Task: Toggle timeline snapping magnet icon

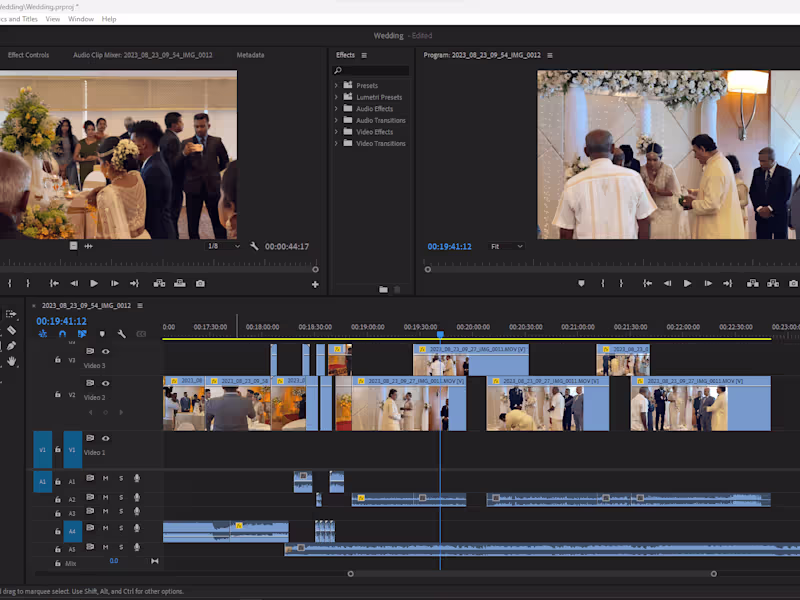Action: [62, 334]
